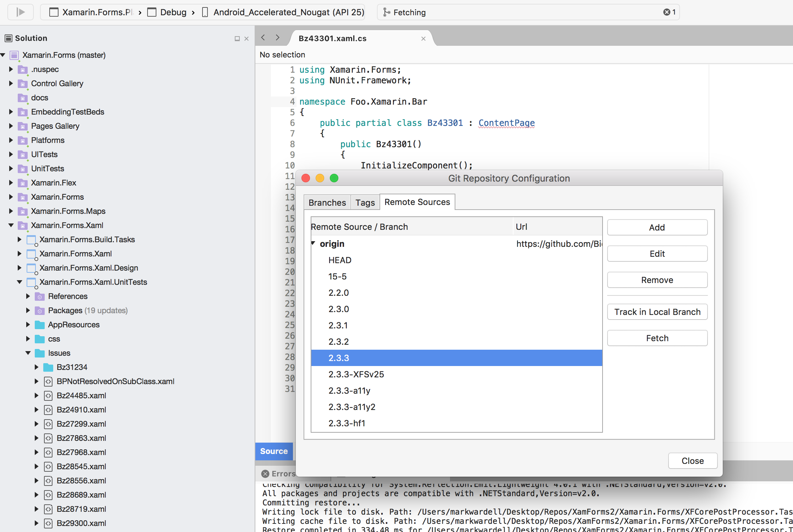The image size is (793, 532).
Task: Select the 15-5 remote branch
Action: point(457,276)
